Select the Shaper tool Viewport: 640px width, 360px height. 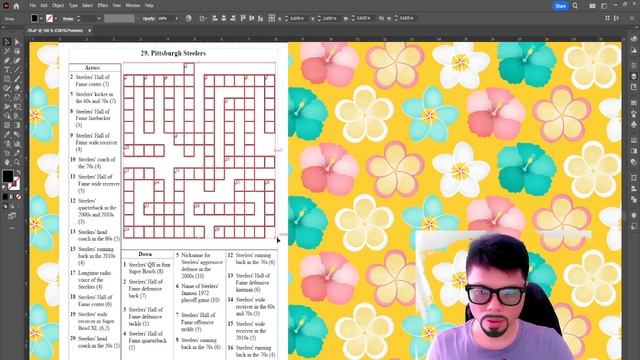click(7, 88)
